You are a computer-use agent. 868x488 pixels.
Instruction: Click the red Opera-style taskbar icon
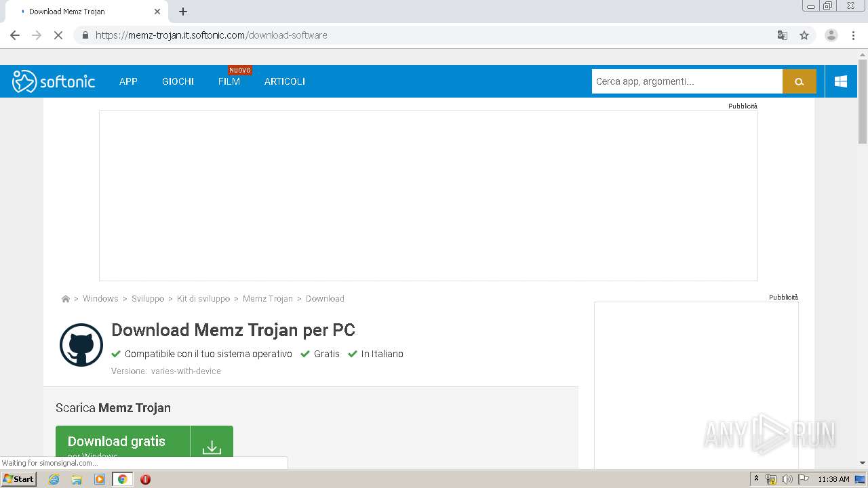(x=145, y=479)
